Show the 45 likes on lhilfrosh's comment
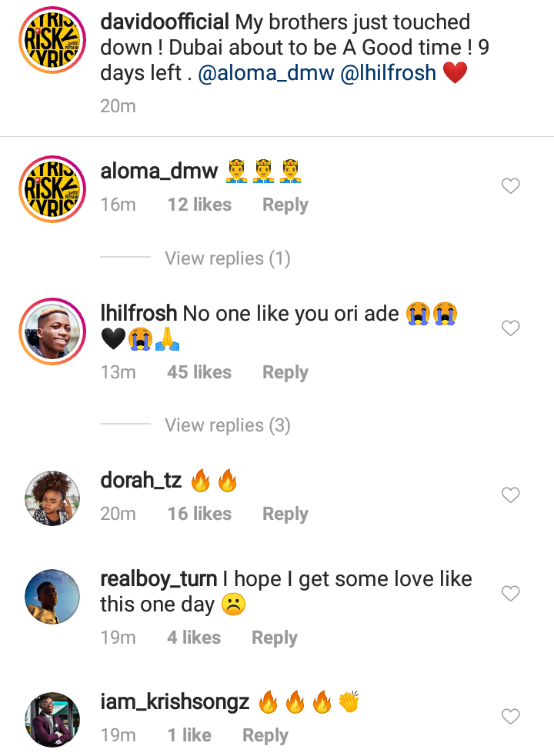This screenshot has height=756, width=554. [199, 372]
